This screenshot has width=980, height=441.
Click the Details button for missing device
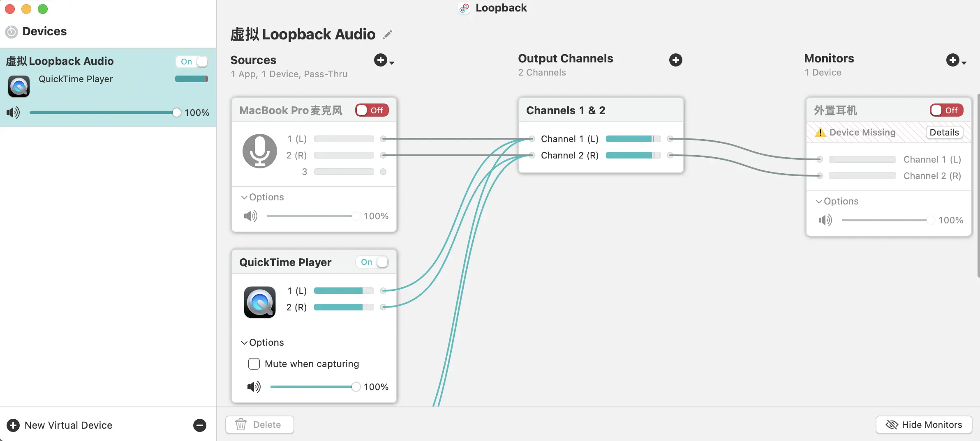[944, 132]
